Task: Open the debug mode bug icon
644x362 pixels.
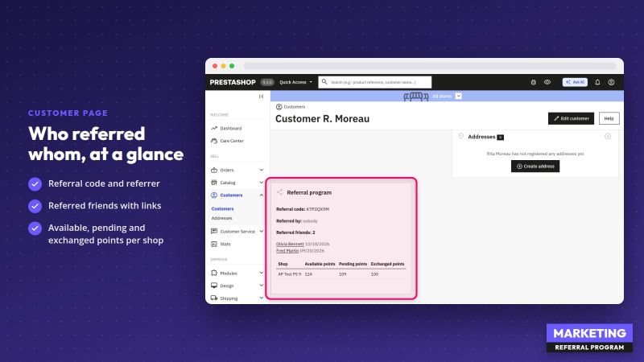Action: [533, 82]
